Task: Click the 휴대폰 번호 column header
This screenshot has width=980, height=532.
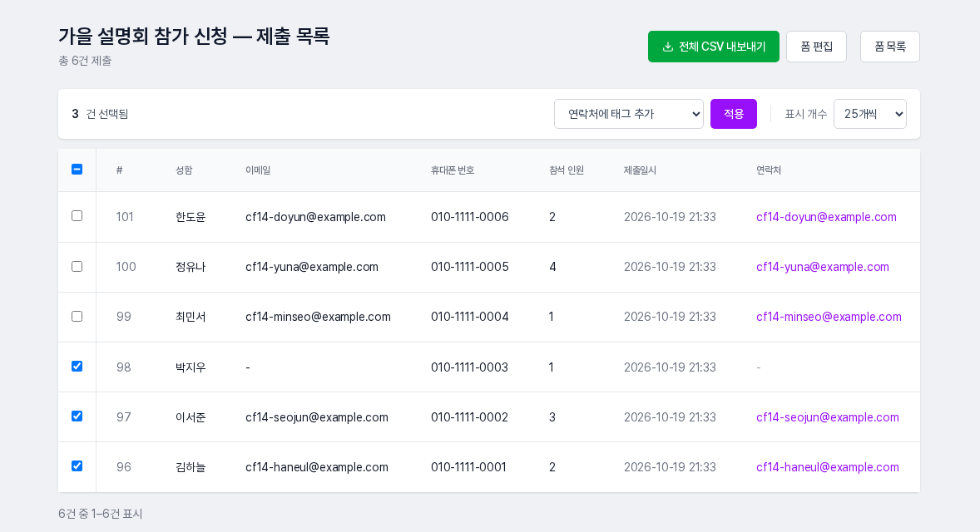Action: point(453,170)
